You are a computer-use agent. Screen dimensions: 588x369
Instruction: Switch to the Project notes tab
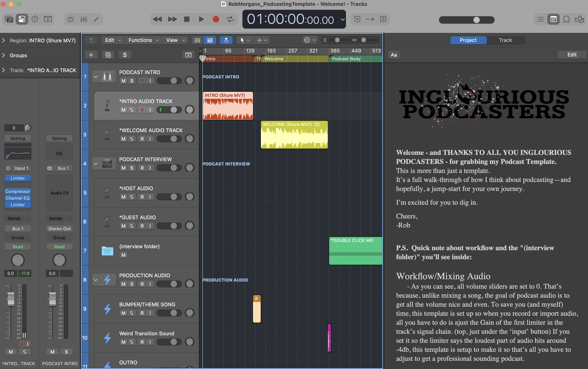468,40
